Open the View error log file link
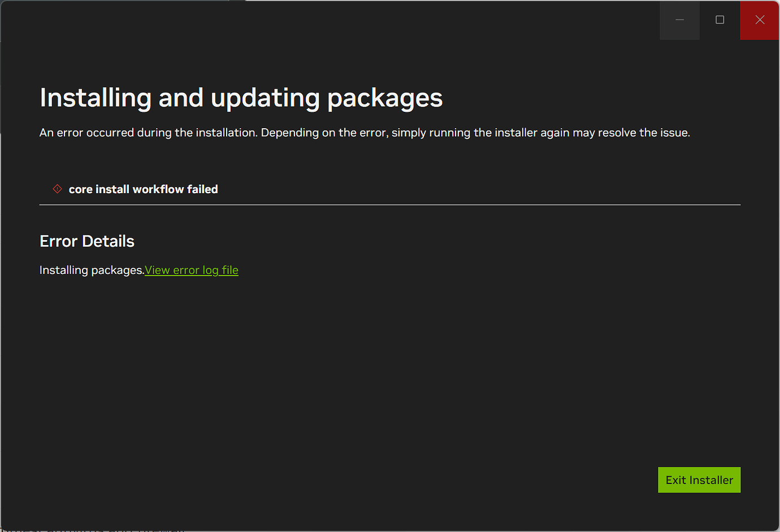The width and height of the screenshot is (780, 532). (192, 270)
